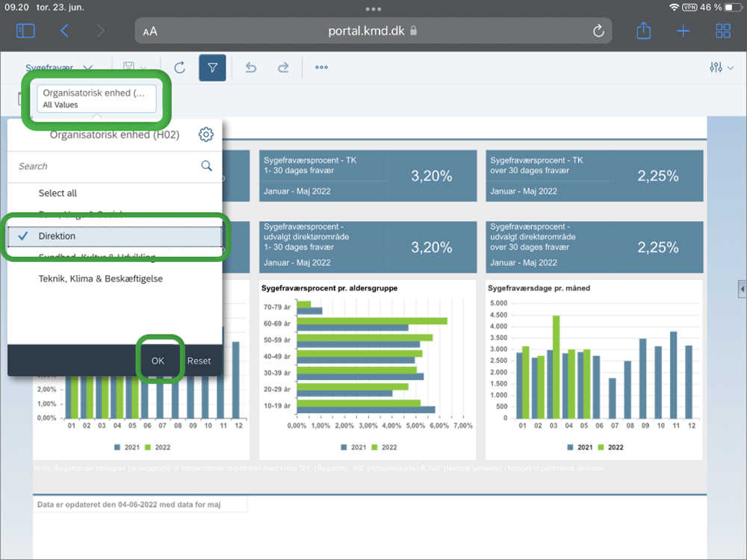Screen dimensions: 747x560
Task: Click the filter funnel icon in toolbar
Action: click(212, 68)
